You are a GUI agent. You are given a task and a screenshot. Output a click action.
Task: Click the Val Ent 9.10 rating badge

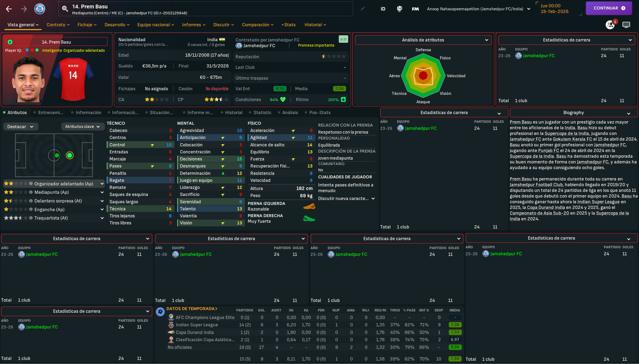(280, 89)
